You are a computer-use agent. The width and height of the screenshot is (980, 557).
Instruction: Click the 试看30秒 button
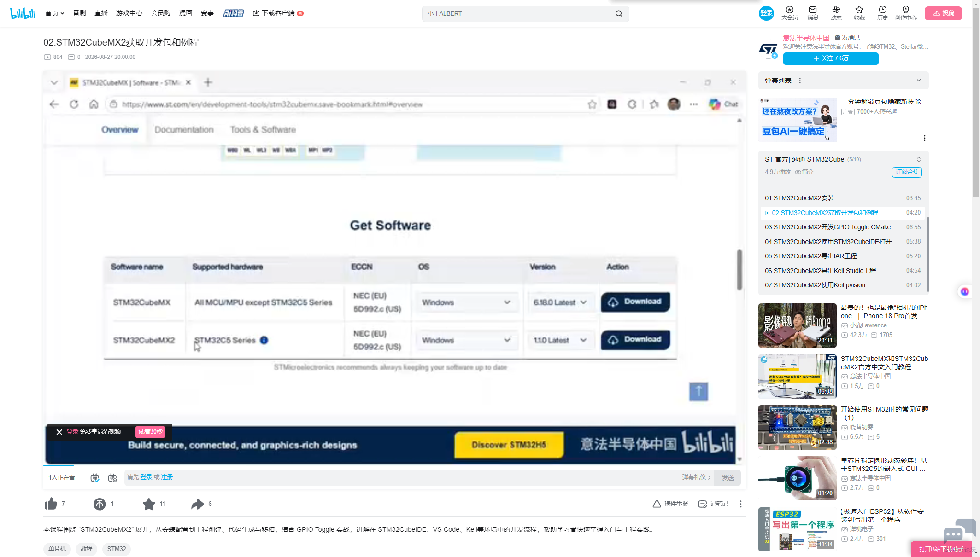point(151,432)
